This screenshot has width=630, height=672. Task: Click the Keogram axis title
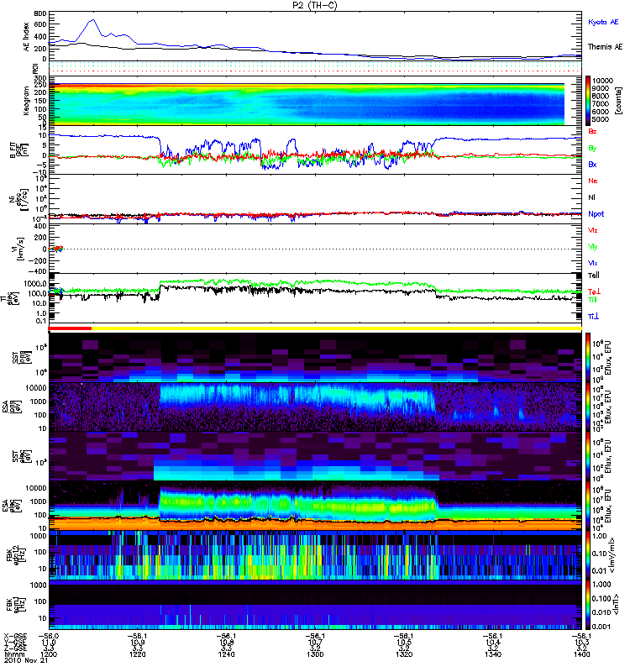[x=27, y=100]
